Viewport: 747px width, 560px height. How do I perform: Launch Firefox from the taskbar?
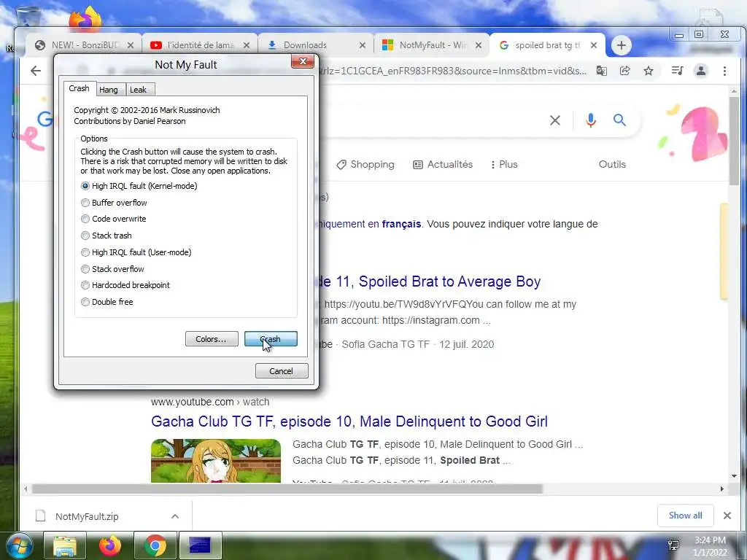click(x=110, y=545)
